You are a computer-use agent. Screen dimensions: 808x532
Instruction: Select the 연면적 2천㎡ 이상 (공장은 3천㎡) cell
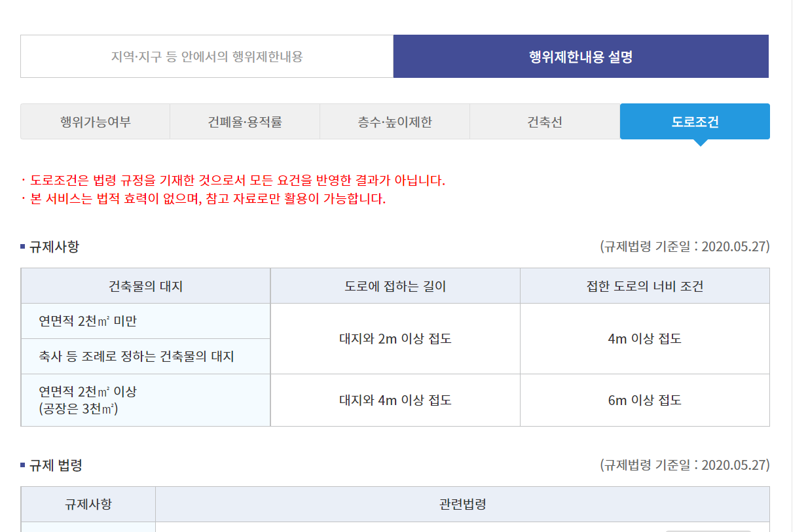(145, 400)
